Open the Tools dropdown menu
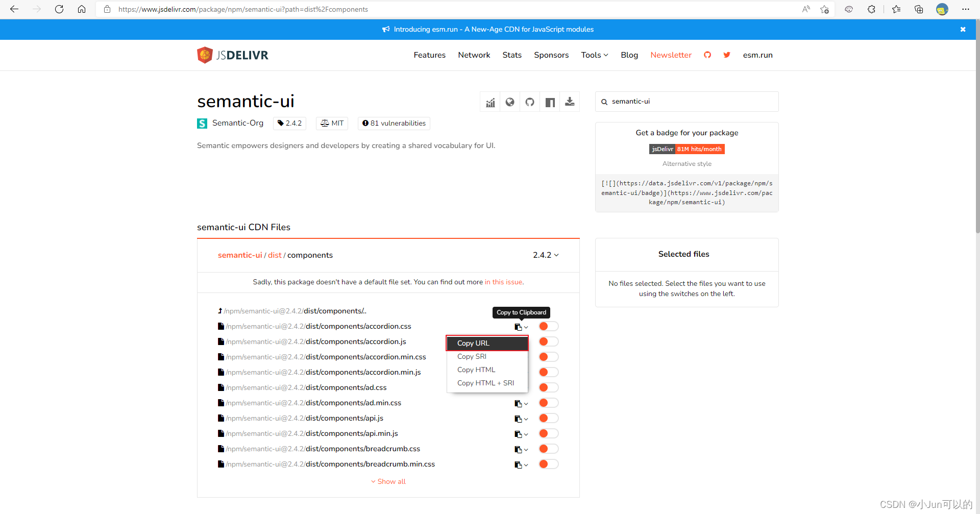The height and width of the screenshot is (514, 980). [595, 55]
